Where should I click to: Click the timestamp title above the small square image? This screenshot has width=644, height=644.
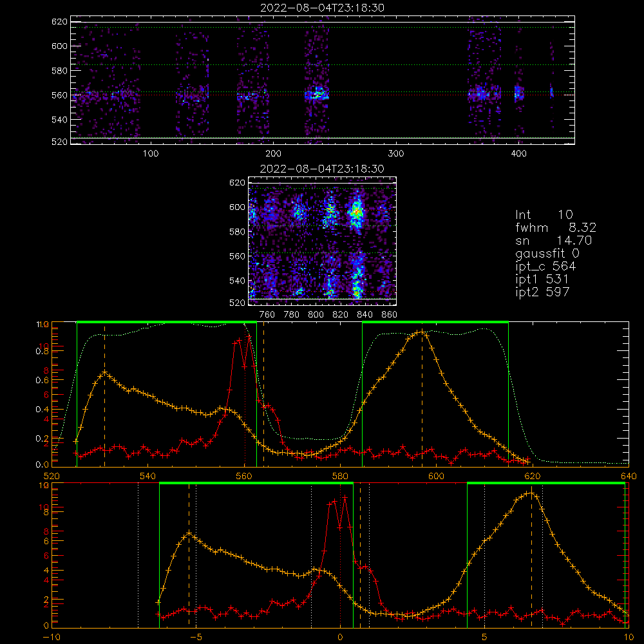(322, 169)
